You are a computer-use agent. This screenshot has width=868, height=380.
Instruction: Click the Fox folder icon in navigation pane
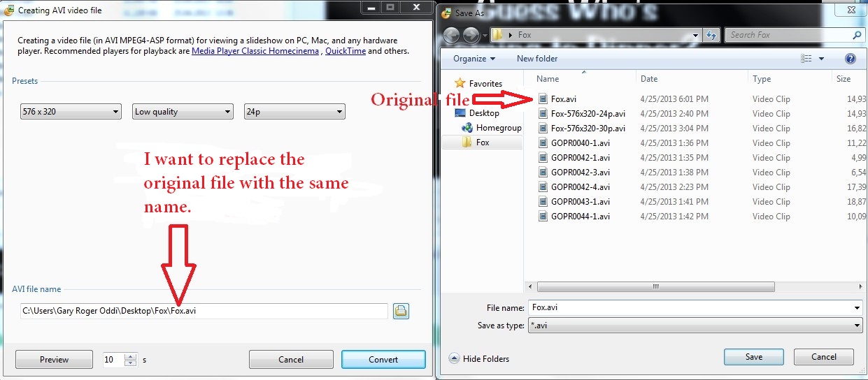[x=468, y=142]
